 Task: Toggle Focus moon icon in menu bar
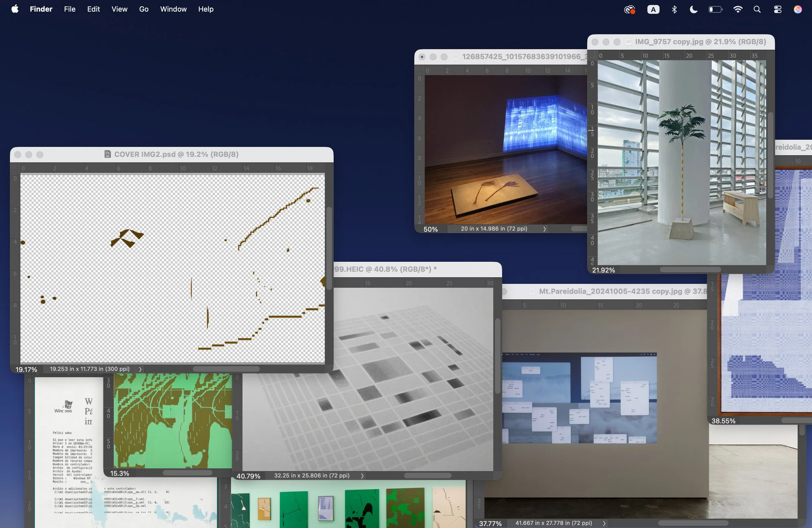693,9
